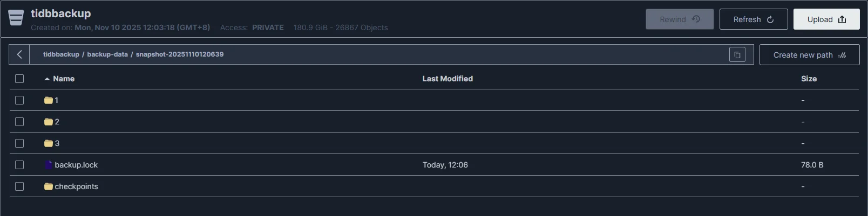Viewport: 868px width, 216px height.
Task: Tick the checkbox for backup.lock
Action: [x=19, y=165]
